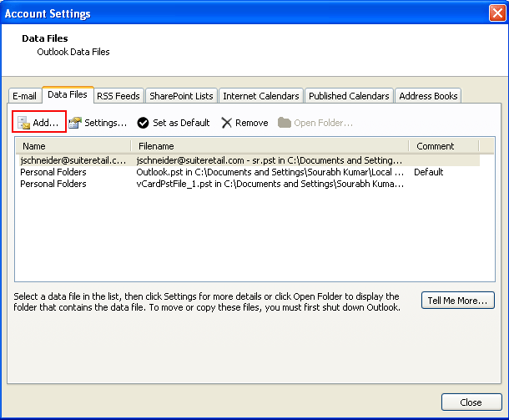Switch to the Published Calendars tab
Viewport: 509px width, 420px height.
click(x=349, y=96)
